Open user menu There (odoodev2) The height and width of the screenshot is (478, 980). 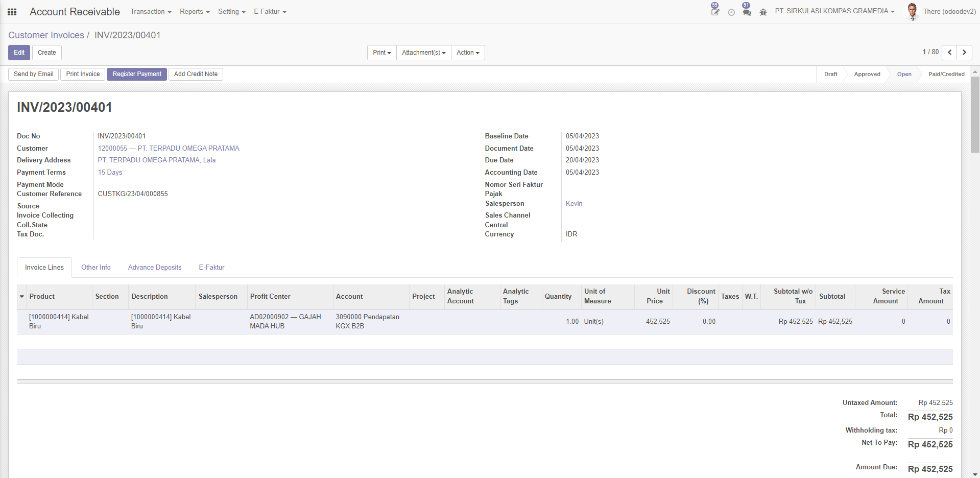[x=949, y=12]
